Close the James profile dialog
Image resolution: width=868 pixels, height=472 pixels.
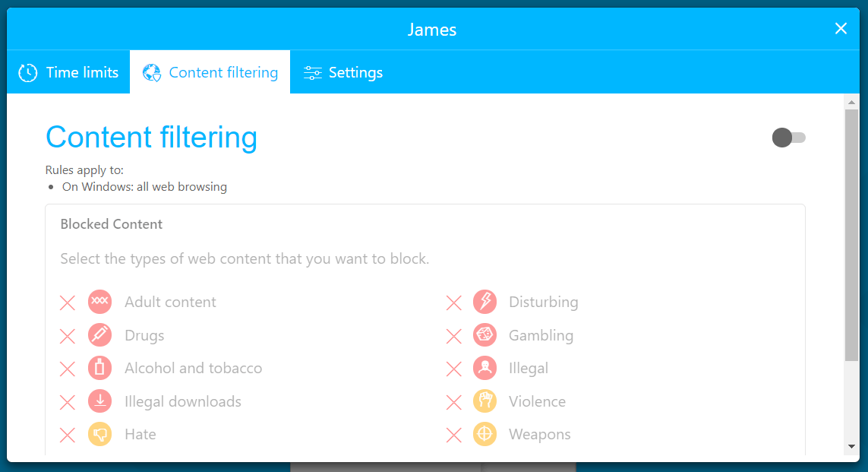(x=841, y=29)
